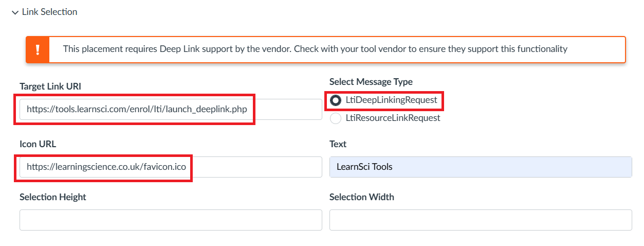Focus the Icon URL favicon input field
The width and height of the screenshot is (644, 246).
click(x=171, y=167)
